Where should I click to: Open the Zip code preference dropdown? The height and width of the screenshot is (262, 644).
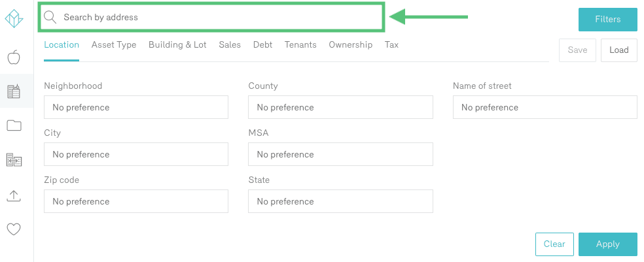coord(136,201)
